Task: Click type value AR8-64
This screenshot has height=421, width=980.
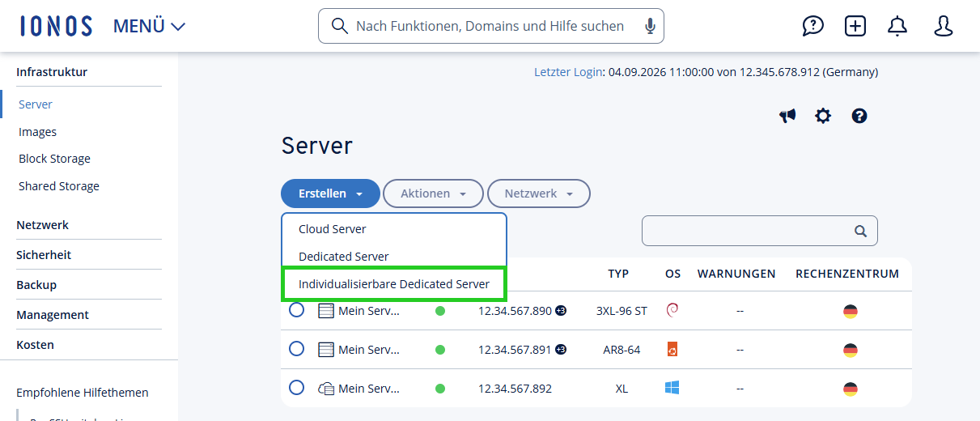Action: pos(622,350)
